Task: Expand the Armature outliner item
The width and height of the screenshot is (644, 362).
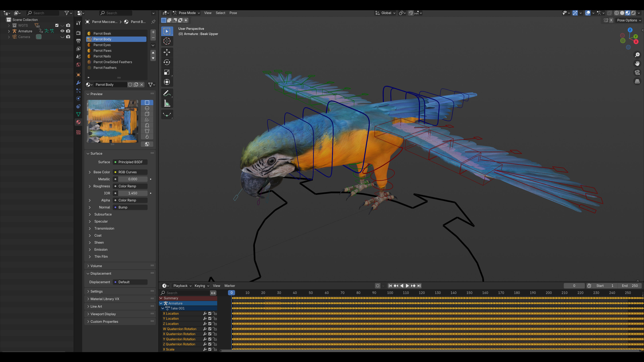Action: click(9, 31)
